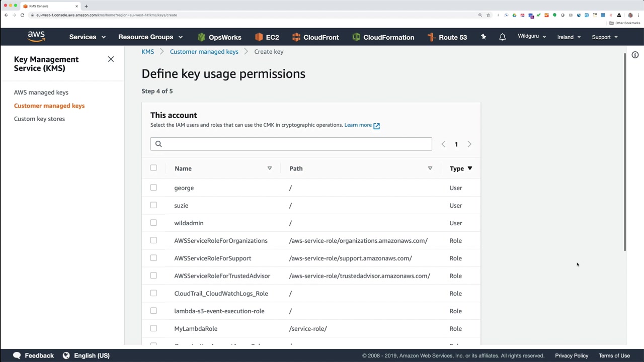Click the browser reload icon
The width and height of the screenshot is (644, 362).
coord(22,15)
